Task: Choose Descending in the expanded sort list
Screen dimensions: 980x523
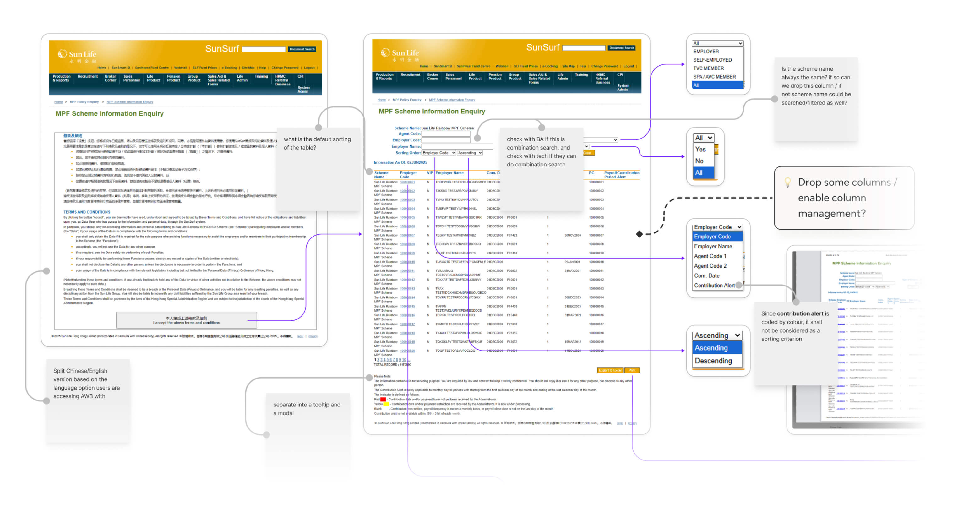Action: [713, 361]
